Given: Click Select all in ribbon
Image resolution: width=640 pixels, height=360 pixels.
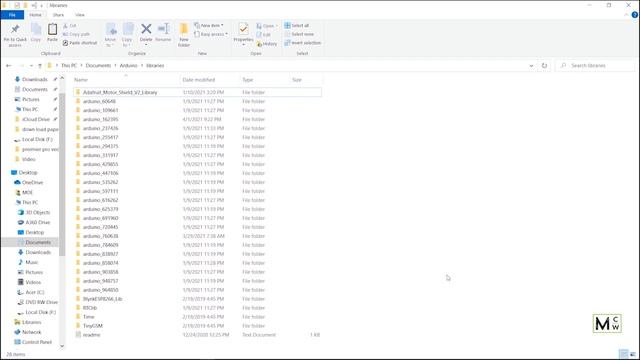Looking at the screenshot, I should click(297, 25).
